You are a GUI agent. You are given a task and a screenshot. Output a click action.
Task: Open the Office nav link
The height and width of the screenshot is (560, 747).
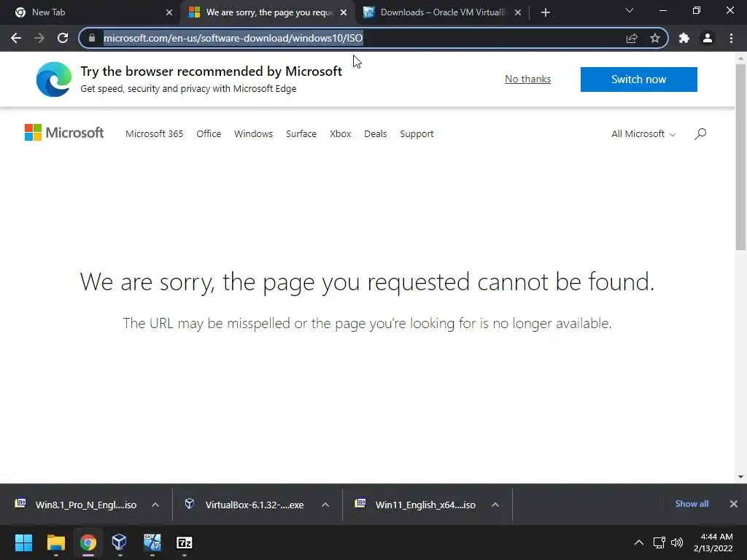209,134
